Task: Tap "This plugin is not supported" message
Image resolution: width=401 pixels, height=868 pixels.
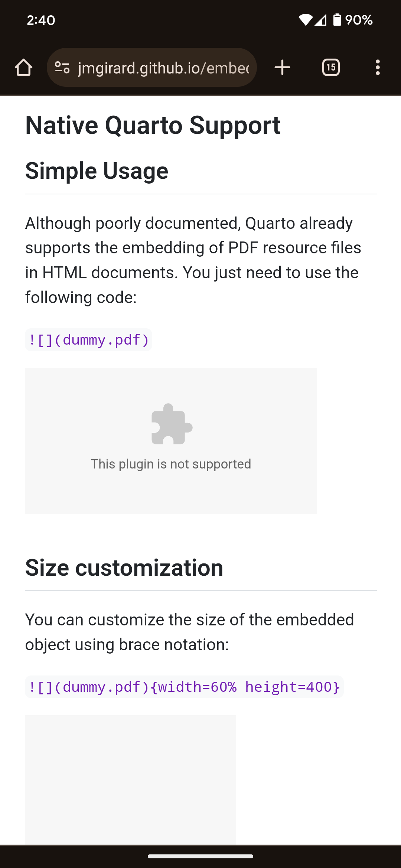Action: tap(171, 464)
